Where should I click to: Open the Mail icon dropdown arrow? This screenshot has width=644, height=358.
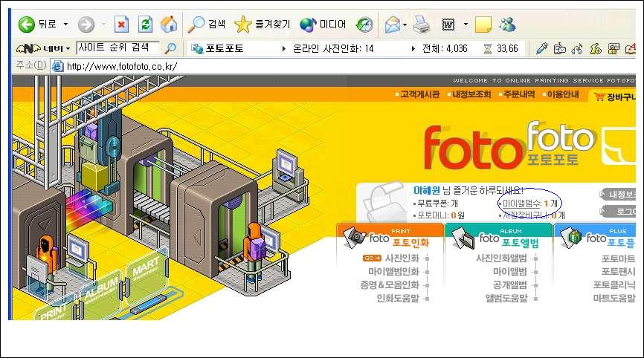[405, 25]
